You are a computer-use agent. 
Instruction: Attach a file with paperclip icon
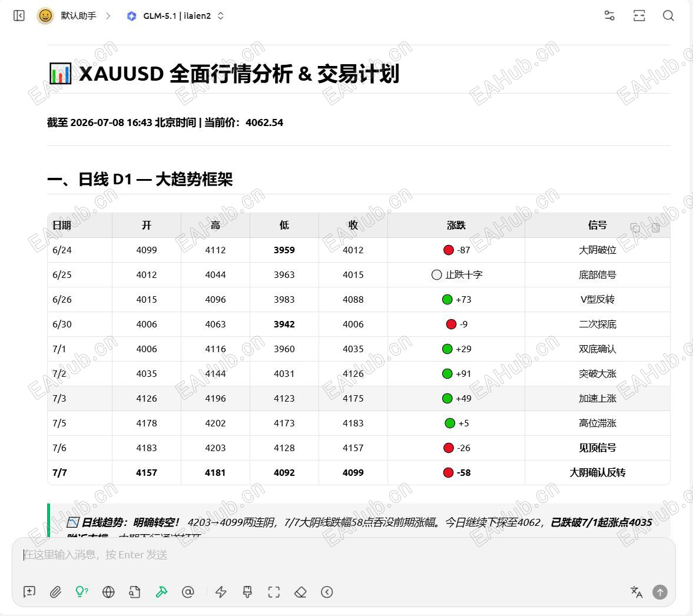pos(55,592)
